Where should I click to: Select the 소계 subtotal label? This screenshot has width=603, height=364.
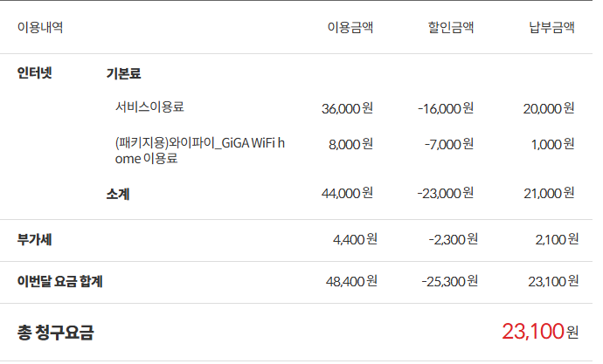coord(118,193)
